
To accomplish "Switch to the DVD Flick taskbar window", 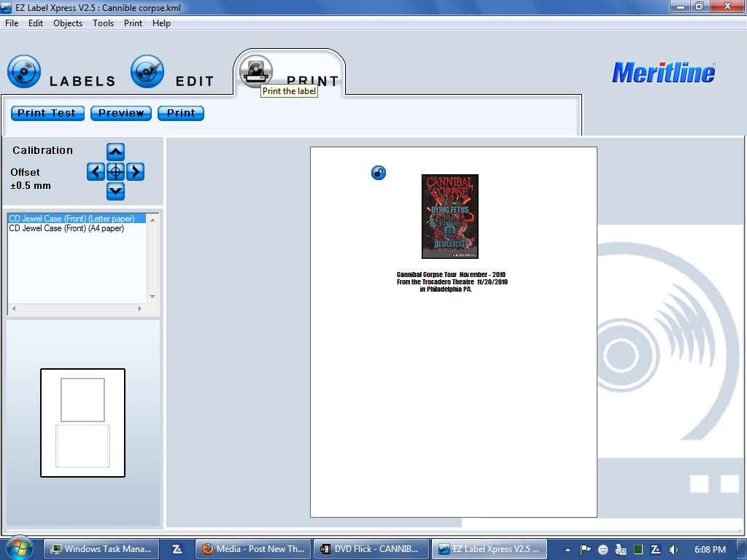I will point(371,549).
